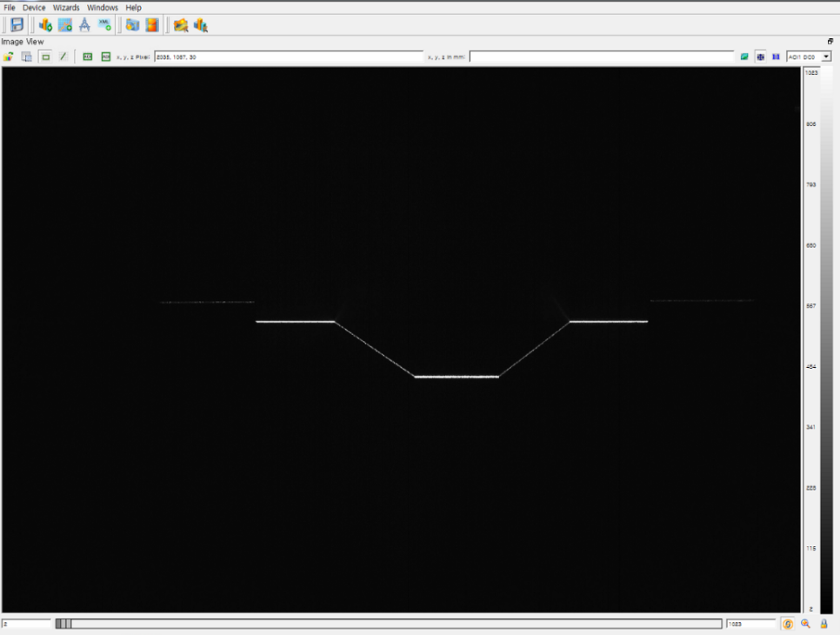840x635 pixels.
Task: Click the bottom range slider handle
Action: tap(64, 624)
